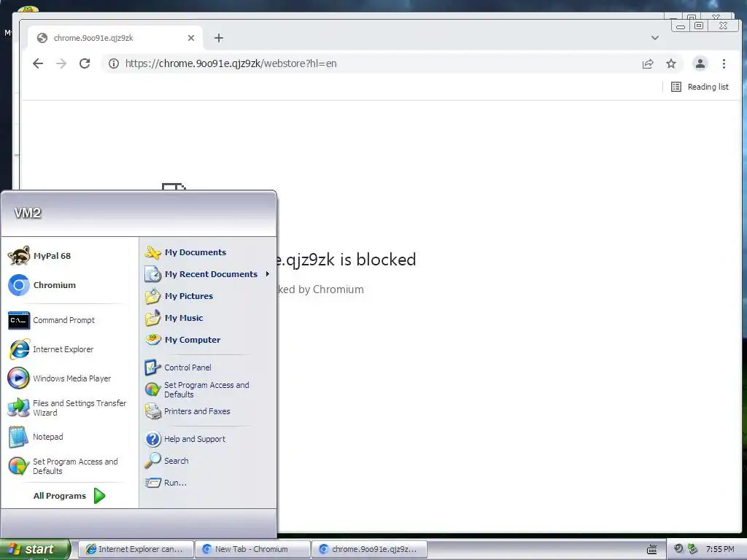747x560 pixels.
Task: Expand All Programs menu
Action: pyautogui.click(x=69, y=496)
